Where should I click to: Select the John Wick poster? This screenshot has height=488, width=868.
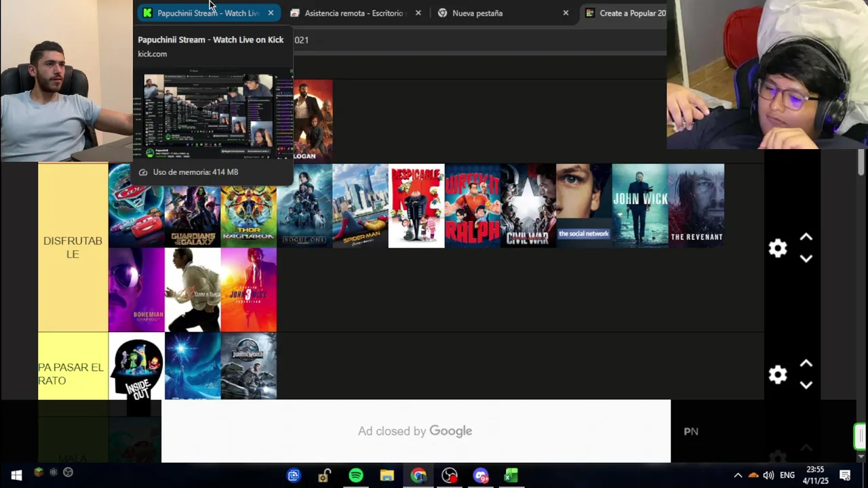pyautogui.click(x=640, y=206)
